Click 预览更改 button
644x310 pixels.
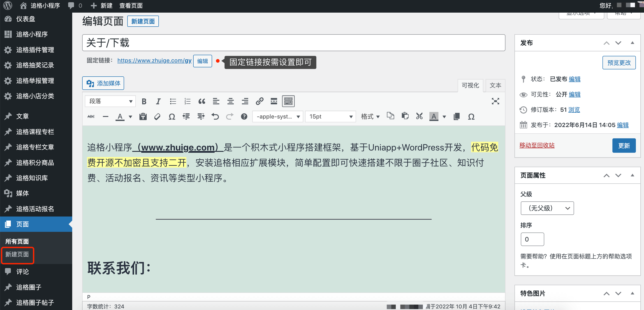pyautogui.click(x=619, y=63)
